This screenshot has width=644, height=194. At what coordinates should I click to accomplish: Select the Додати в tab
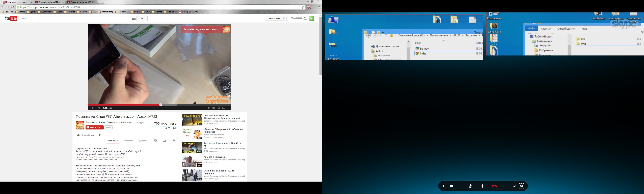143,141
